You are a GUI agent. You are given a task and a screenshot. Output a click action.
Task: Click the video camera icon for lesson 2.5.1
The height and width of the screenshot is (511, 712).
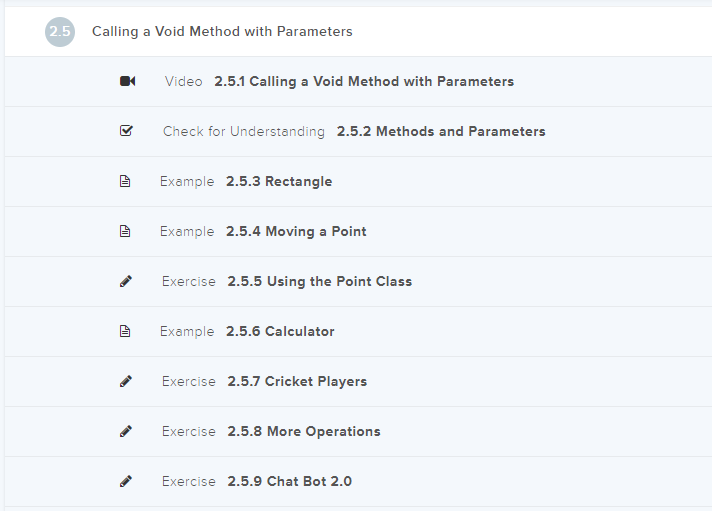coord(127,81)
